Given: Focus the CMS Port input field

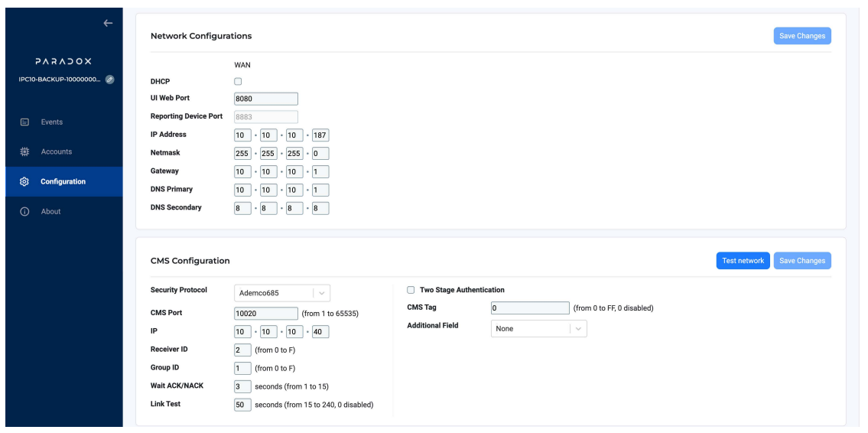Looking at the screenshot, I should click(x=265, y=312).
